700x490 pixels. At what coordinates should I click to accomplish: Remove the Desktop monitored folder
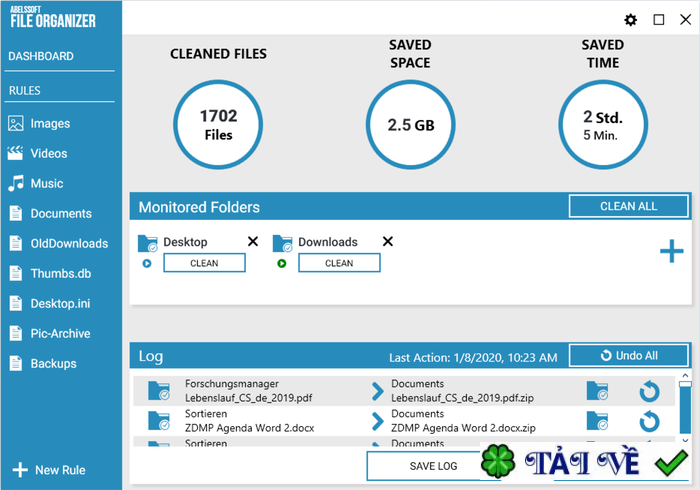pos(253,242)
